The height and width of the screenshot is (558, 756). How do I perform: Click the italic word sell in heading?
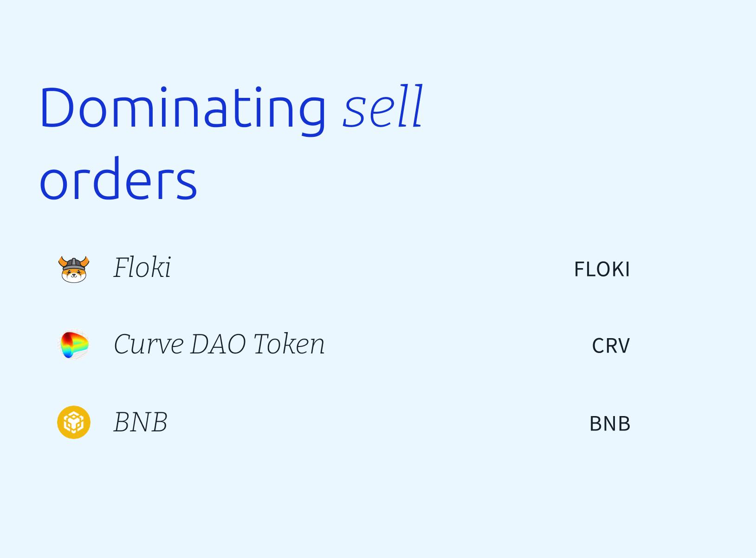point(383,106)
